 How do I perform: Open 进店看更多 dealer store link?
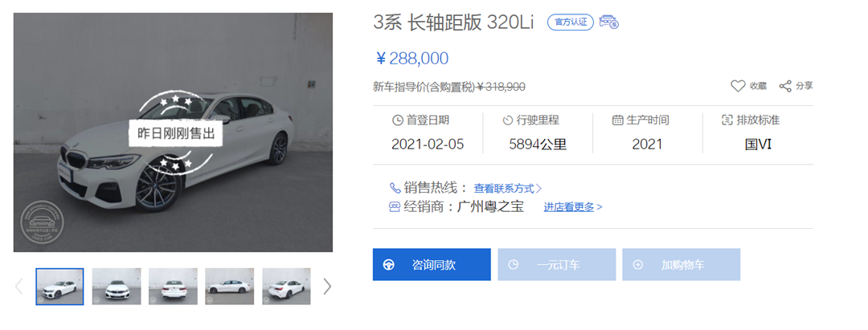(x=572, y=207)
